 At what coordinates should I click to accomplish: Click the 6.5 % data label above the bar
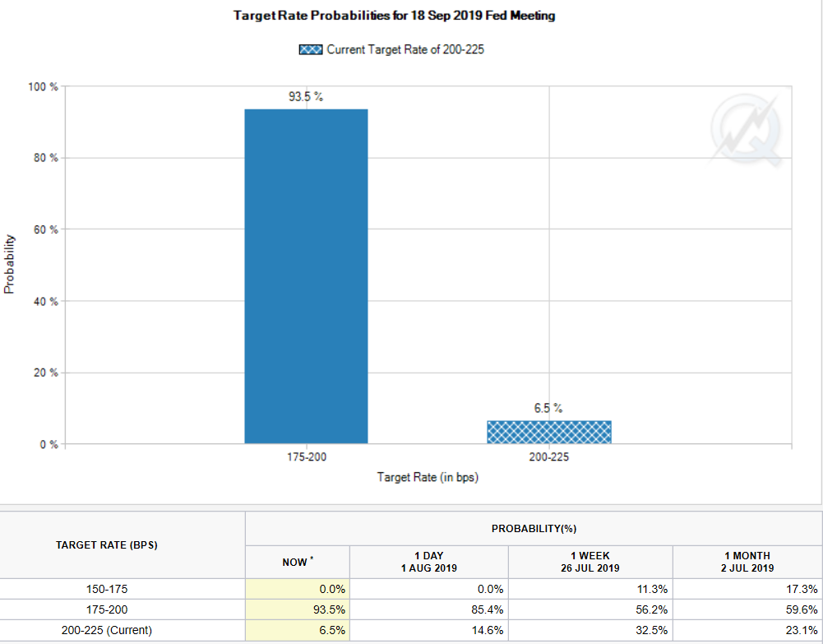pos(548,408)
